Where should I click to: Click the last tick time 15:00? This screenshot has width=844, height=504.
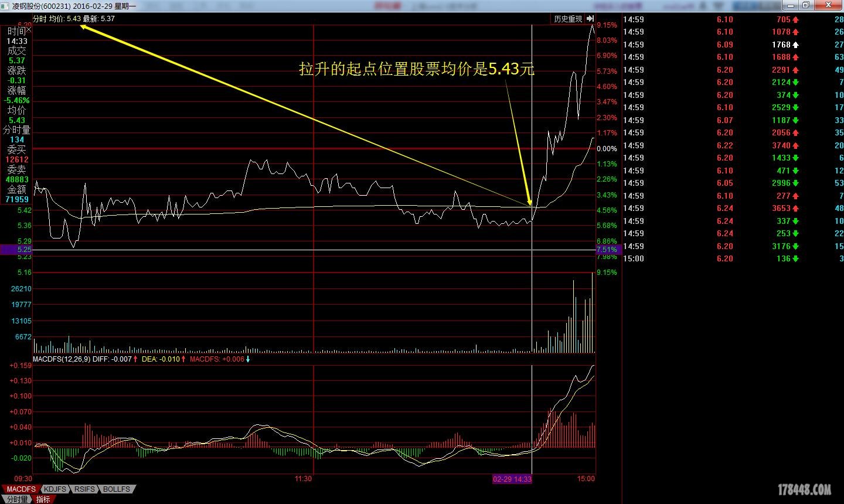pyautogui.click(x=633, y=258)
